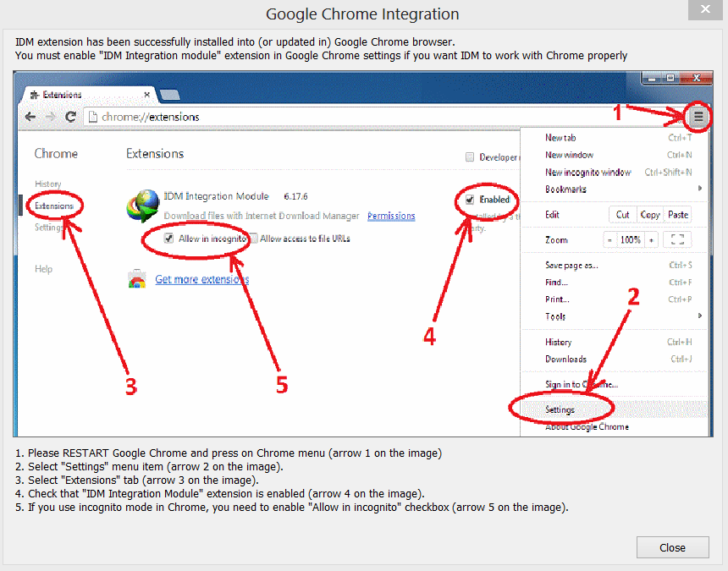This screenshot has width=728, height=571.
Task: Click the close button of pictured Chrome window
Action: click(x=696, y=79)
